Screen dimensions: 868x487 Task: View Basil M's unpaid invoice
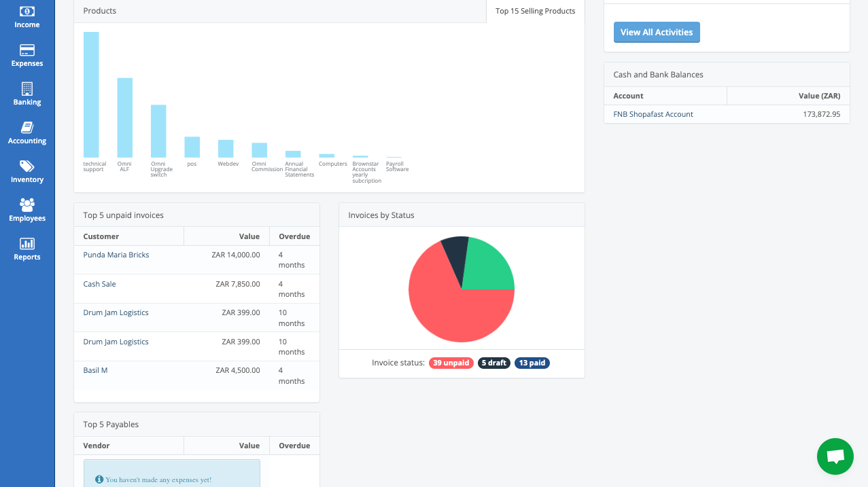click(x=95, y=369)
